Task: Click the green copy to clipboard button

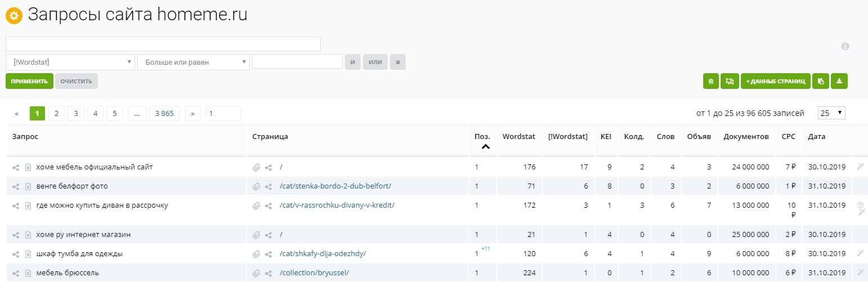Action: [x=820, y=81]
